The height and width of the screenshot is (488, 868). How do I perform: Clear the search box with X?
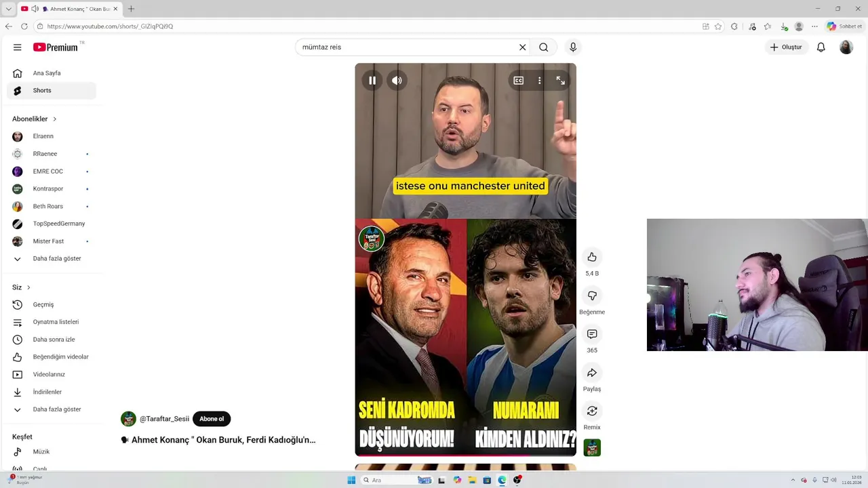point(522,47)
